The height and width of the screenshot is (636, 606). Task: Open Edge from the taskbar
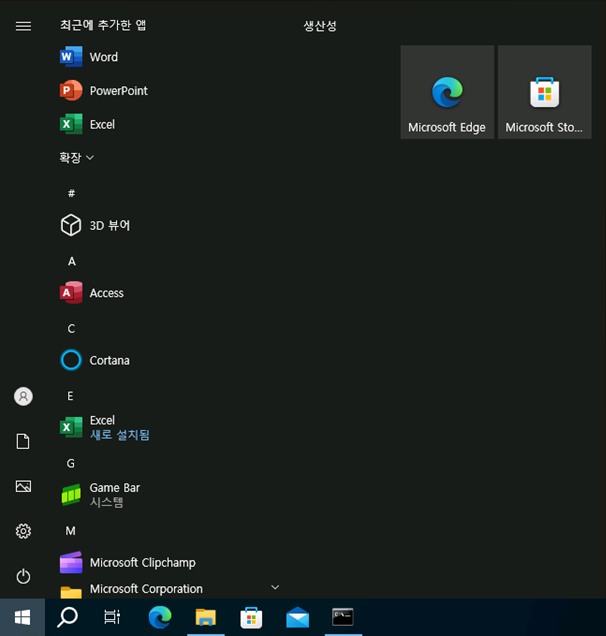(x=160, y=617)
